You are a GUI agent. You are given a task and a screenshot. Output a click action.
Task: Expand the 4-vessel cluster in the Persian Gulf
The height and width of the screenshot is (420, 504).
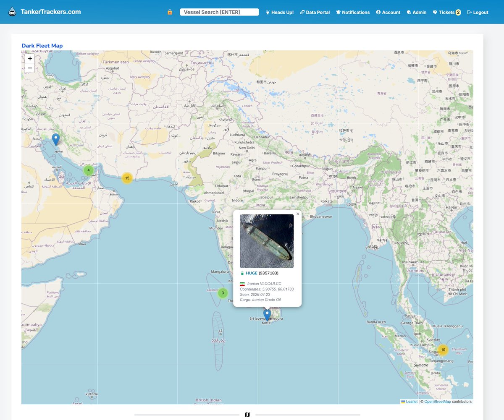click(89, 170)
